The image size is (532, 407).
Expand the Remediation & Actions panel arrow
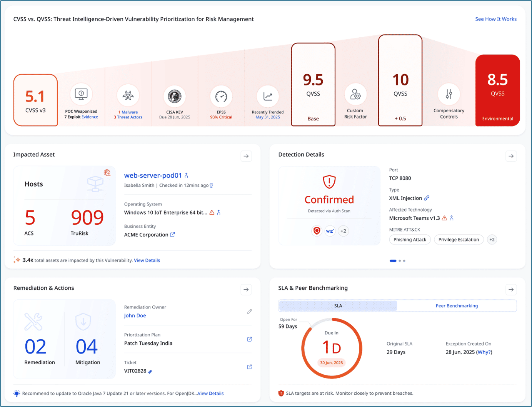pos(246,290)
